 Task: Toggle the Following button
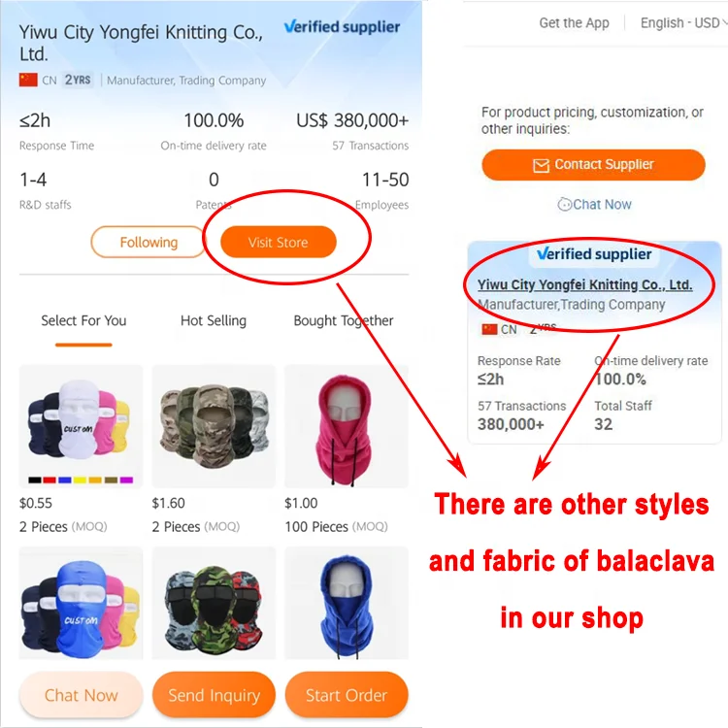[149, 242]
